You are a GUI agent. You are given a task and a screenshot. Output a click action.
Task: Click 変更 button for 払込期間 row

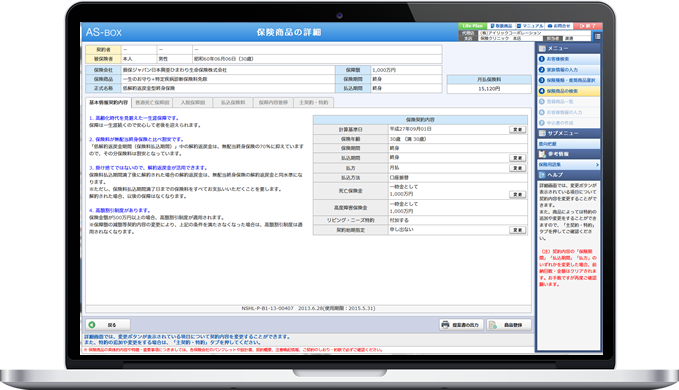517,158
